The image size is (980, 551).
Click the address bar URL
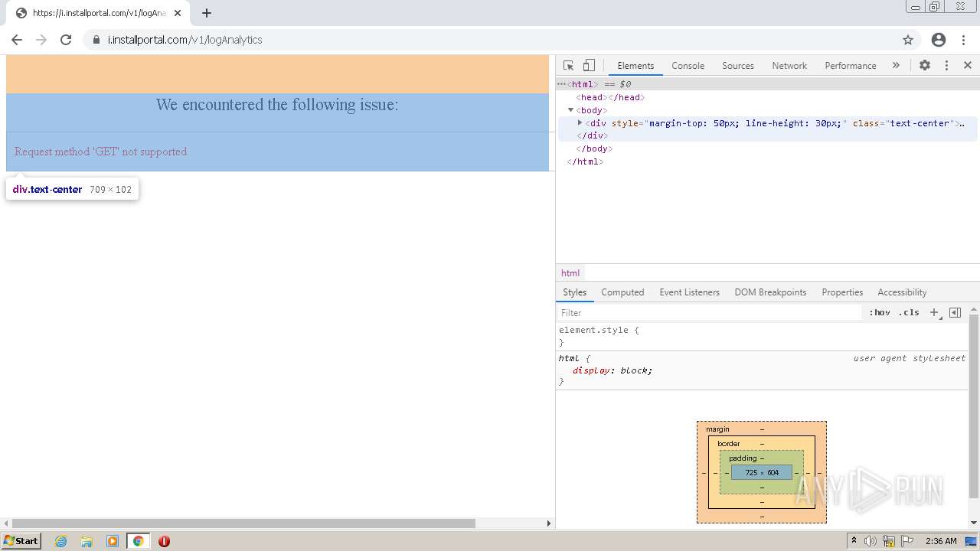(185, 40)
